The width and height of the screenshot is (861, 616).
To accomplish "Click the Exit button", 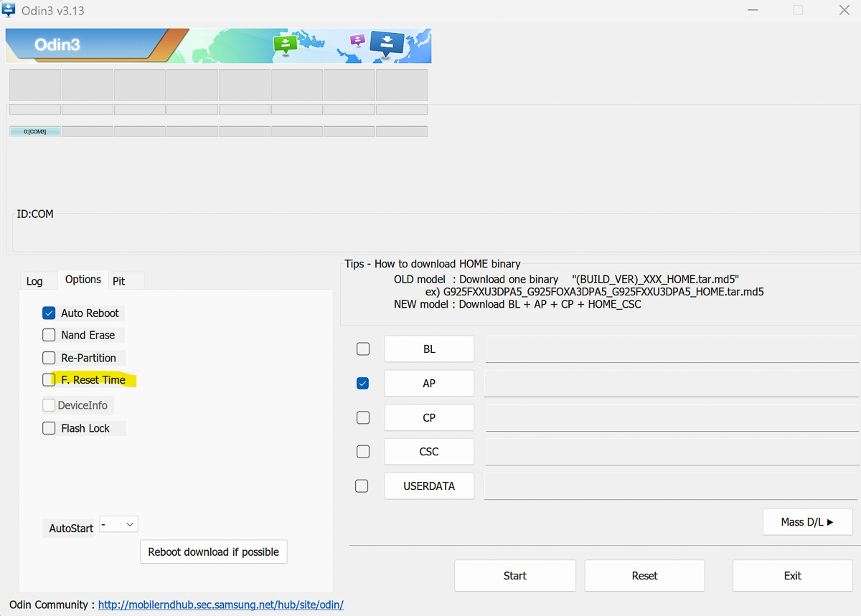I will pos(793,576).
